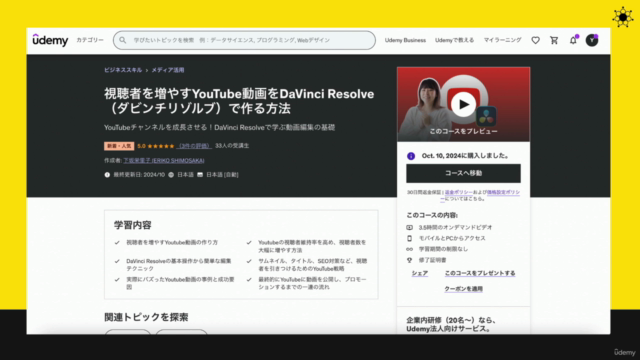Click the unlimited access infinity icon

tap(409, 249)
